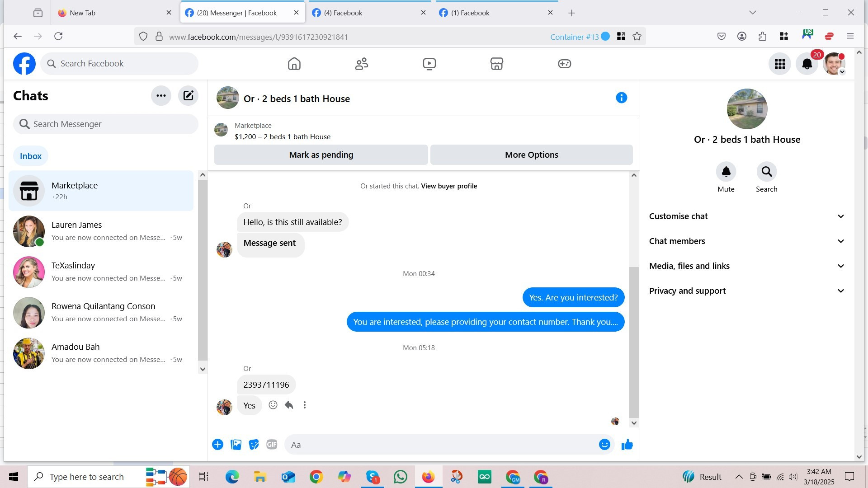The height and width of the screenshot is (488, 868).
Task: Expand the Chat members section
Action: [747, 241]
